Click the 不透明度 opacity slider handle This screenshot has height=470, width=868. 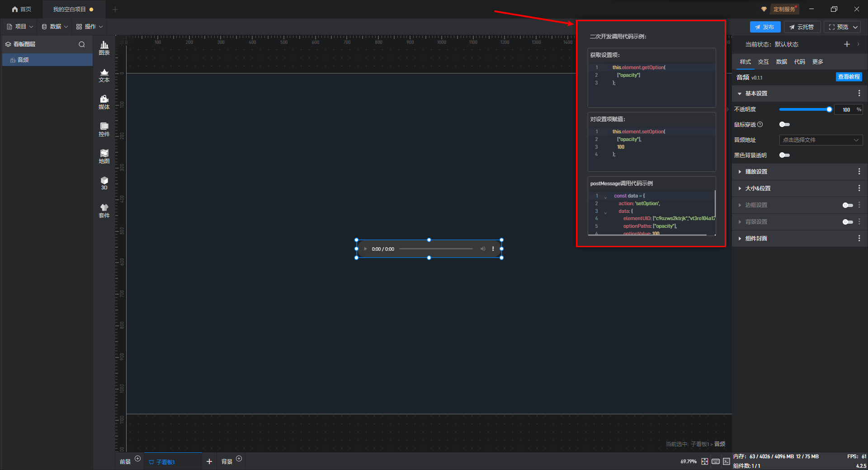coord(829,109)
